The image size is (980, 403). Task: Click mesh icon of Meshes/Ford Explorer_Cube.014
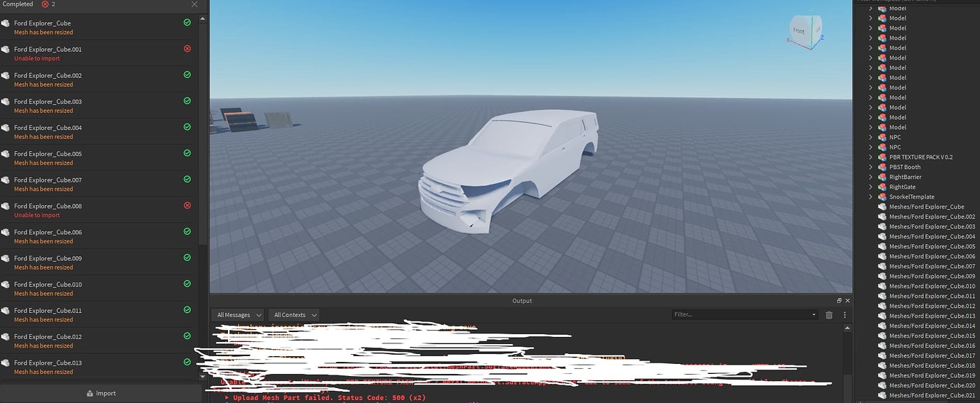click(x=882, y=326)
